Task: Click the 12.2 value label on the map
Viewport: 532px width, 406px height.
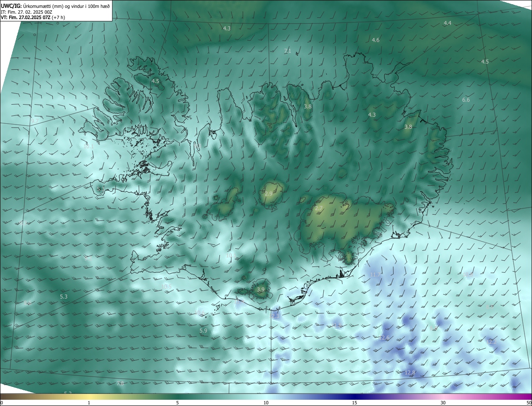Action: pyautogui.click(x=491, y=342)
